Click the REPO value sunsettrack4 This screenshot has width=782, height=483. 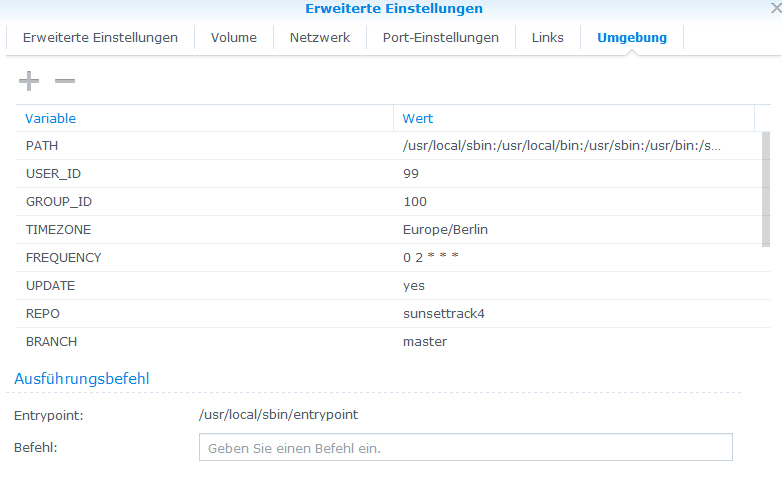pos(444,313)
